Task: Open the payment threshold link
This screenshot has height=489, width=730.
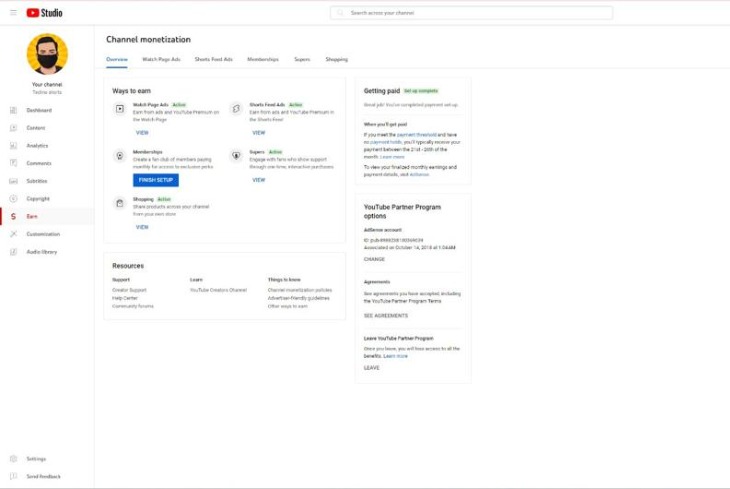Action: click(417, 135)
